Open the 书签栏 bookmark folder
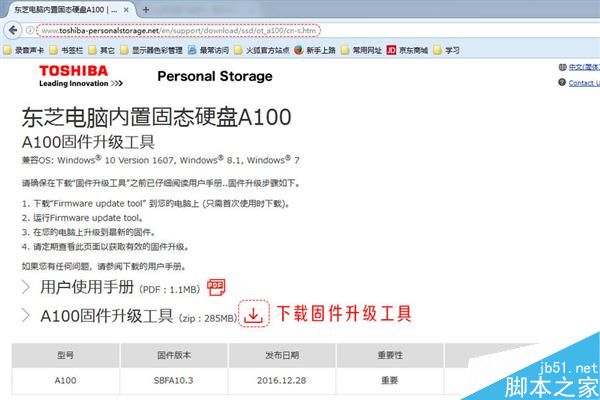This screenshot has width=600, height=400. coord(67,50)
